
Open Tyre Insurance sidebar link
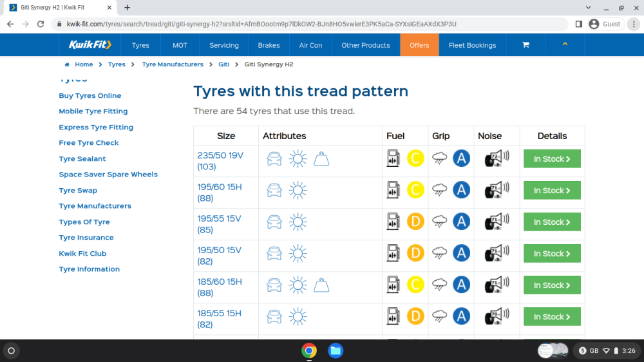coord(86,238)
